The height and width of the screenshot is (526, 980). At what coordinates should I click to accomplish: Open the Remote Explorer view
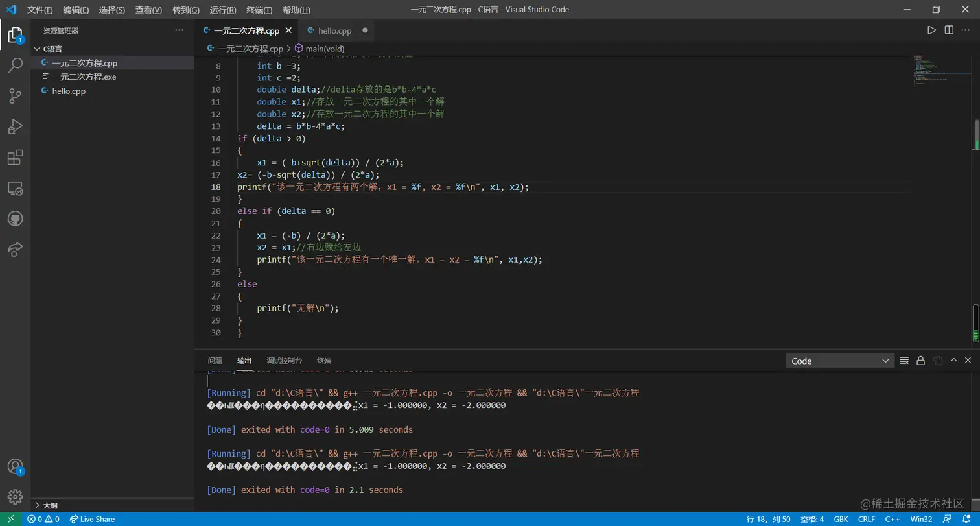pyautogui.click(x=15, y=188)
